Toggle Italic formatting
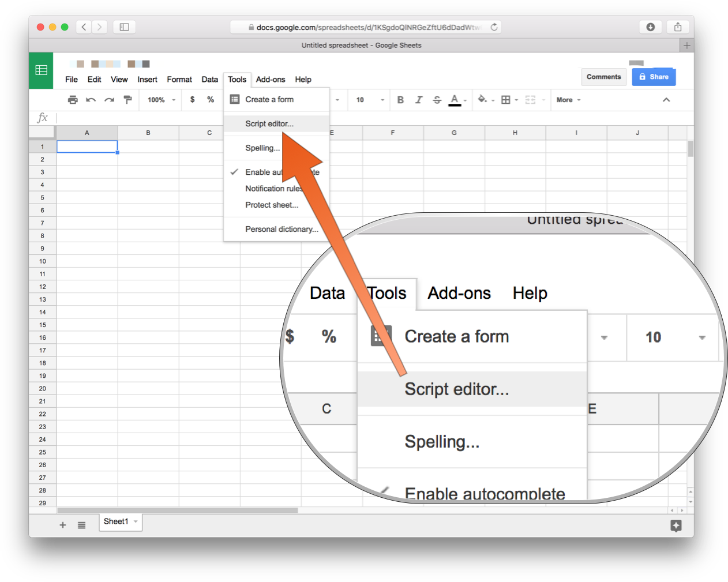The height and width of the screenshot is (582, 728). (x=419, y=100)
